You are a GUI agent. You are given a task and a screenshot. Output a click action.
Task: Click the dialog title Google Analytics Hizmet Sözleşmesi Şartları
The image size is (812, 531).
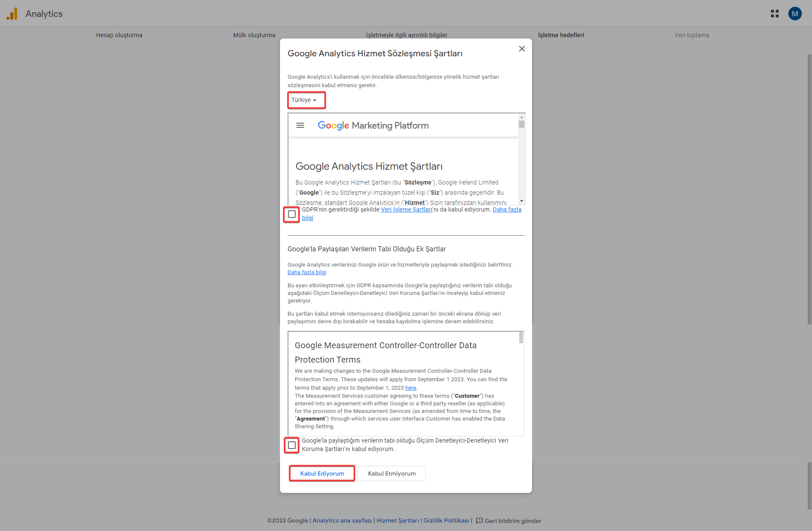point(375,54)
